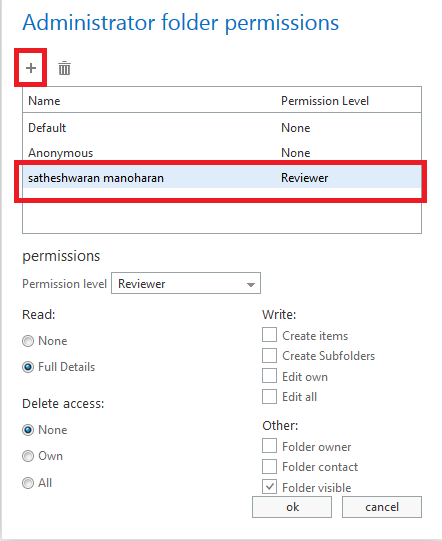442x541 pixels.
Task: Select the Default permission row
Action: coord(222,128)
